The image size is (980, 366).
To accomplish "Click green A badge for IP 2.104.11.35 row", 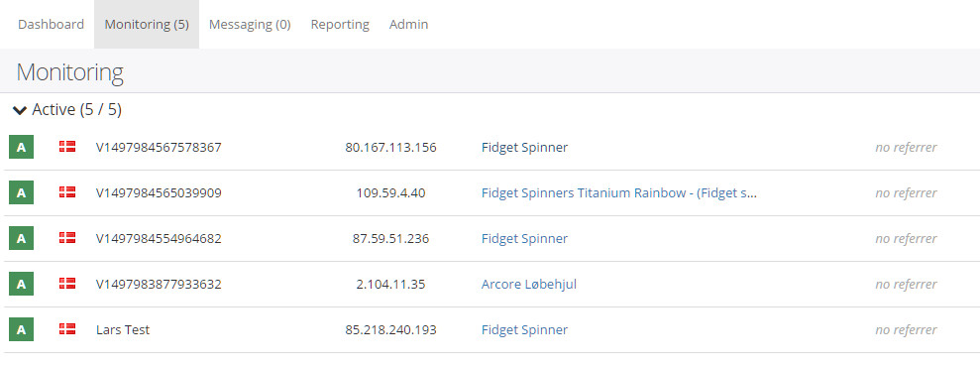I will click(x=21, y=284).
